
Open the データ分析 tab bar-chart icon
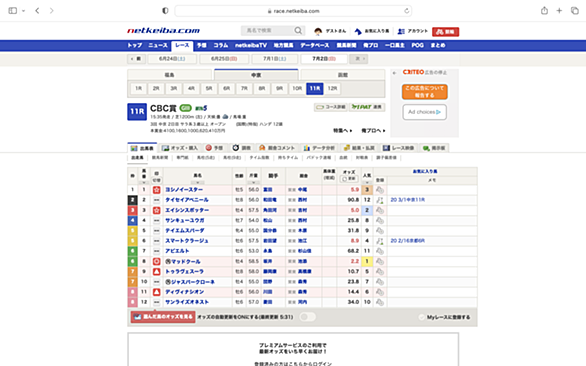click(307, 148)
